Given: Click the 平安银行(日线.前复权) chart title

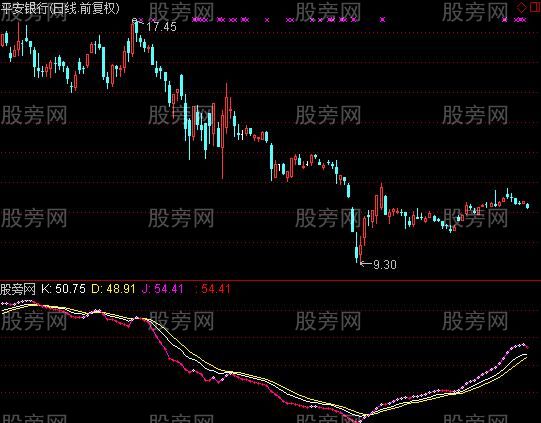Looking at the screenshot, I should tap(60, 8).
